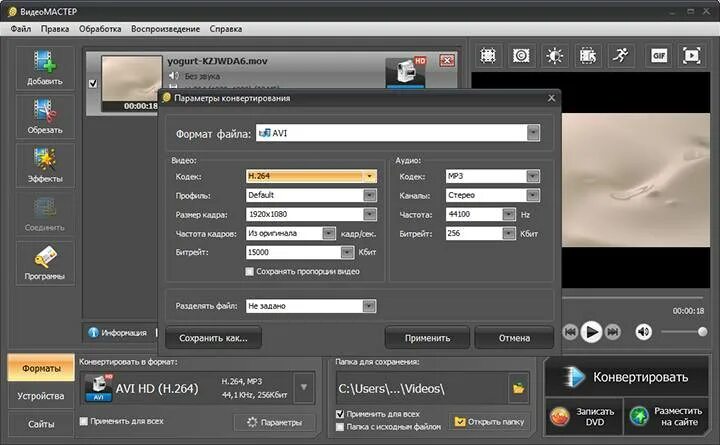Toggle Применить для всех under format
The image size is (720, 445).
84,421
